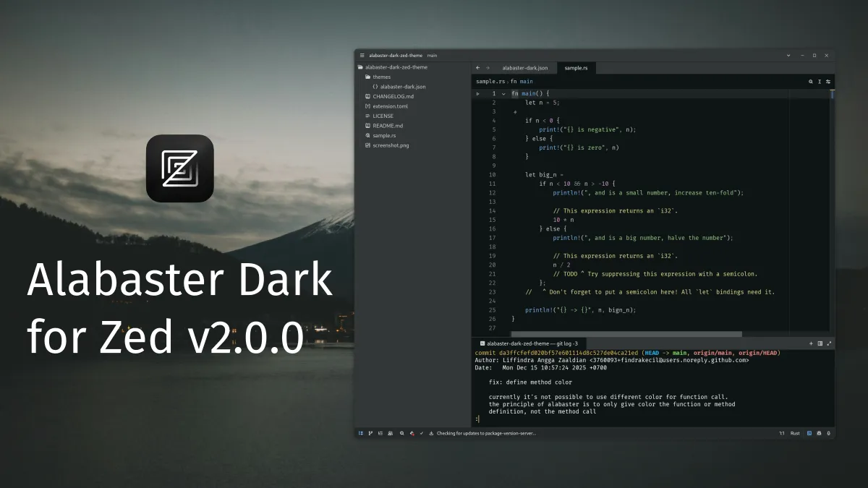Click fn main breadcrumb segment

tap(522, 82)
